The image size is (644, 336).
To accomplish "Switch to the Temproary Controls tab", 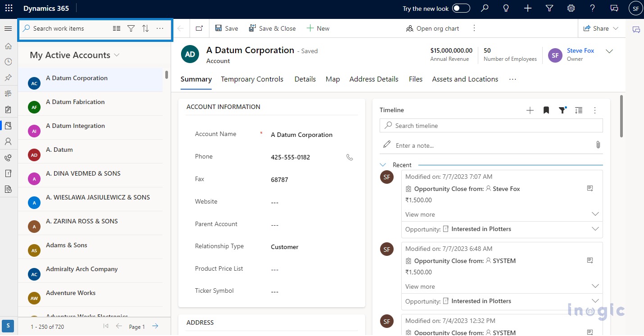I will (x=252, y=79).
